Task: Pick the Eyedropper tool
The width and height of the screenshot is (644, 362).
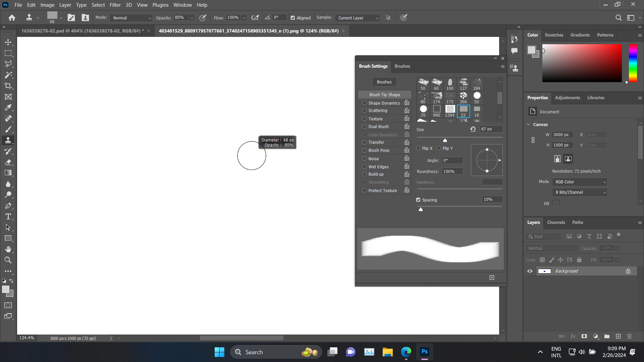Action: [8, 108]
